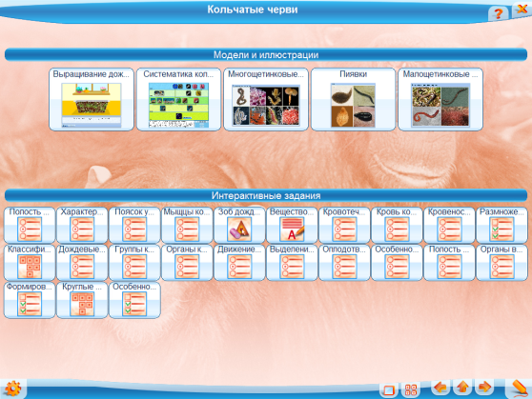Open the Вещество... text entry task

[292, 225]
